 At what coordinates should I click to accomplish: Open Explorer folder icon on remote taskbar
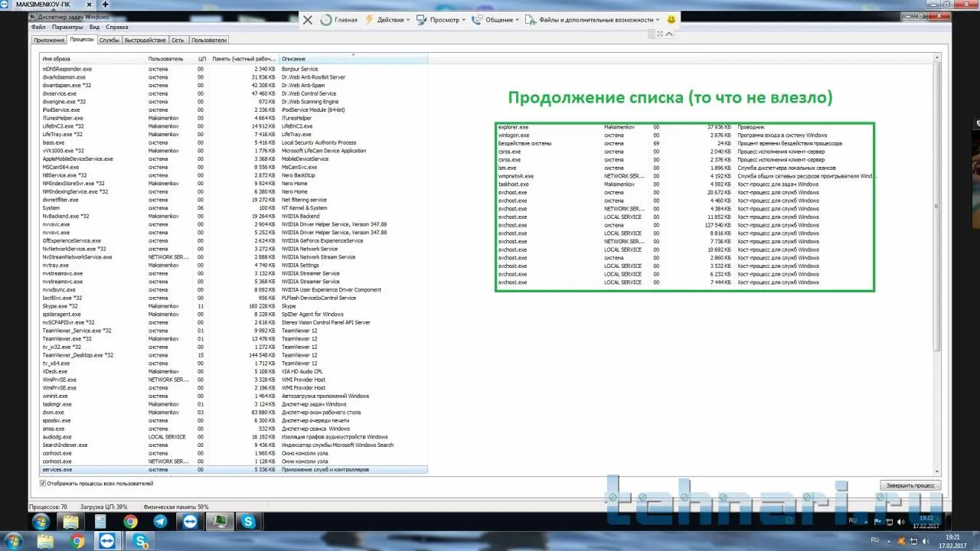(x=70, y=522)
